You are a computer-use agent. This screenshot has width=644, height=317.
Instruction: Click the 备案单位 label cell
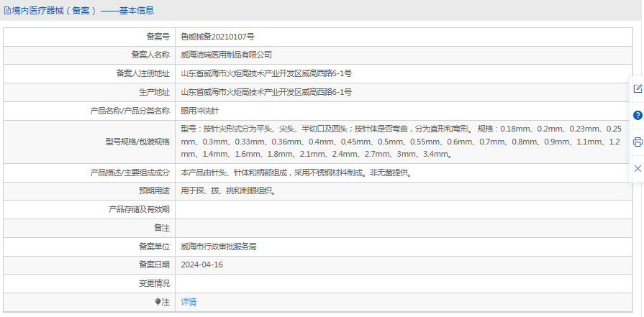pos(89,247)
